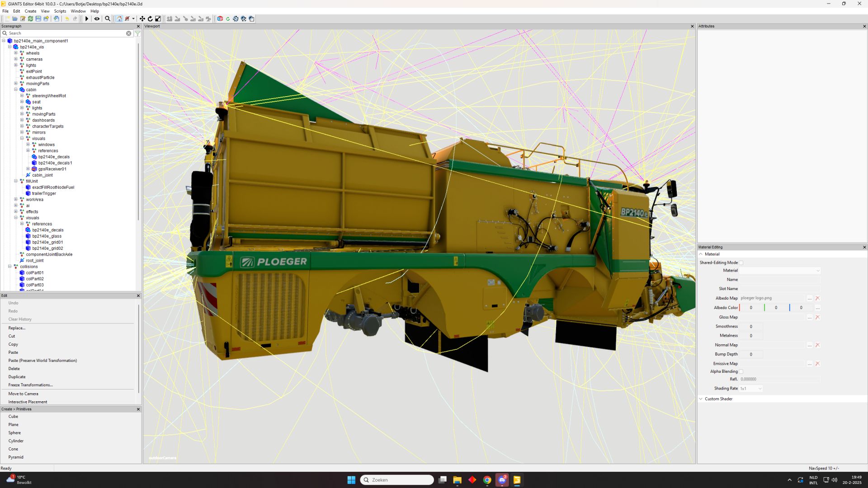Screen dimensions: 868x488
Task: Click the small green refresh arrow icon
Action: tap(228, 19)
